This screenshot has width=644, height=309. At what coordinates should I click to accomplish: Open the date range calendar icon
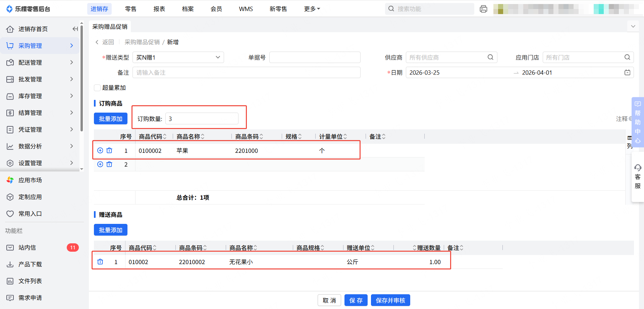coord(627,72)
